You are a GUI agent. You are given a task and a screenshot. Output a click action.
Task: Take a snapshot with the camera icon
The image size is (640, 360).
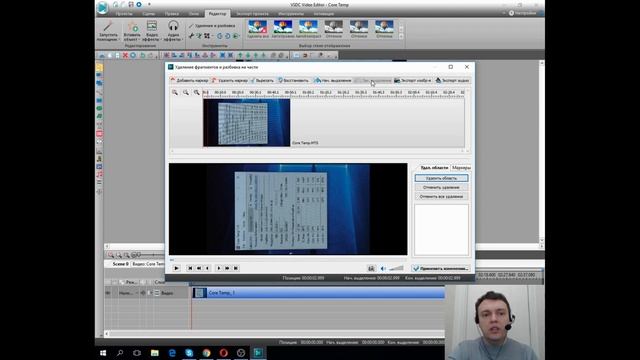(x=371, y=268)
